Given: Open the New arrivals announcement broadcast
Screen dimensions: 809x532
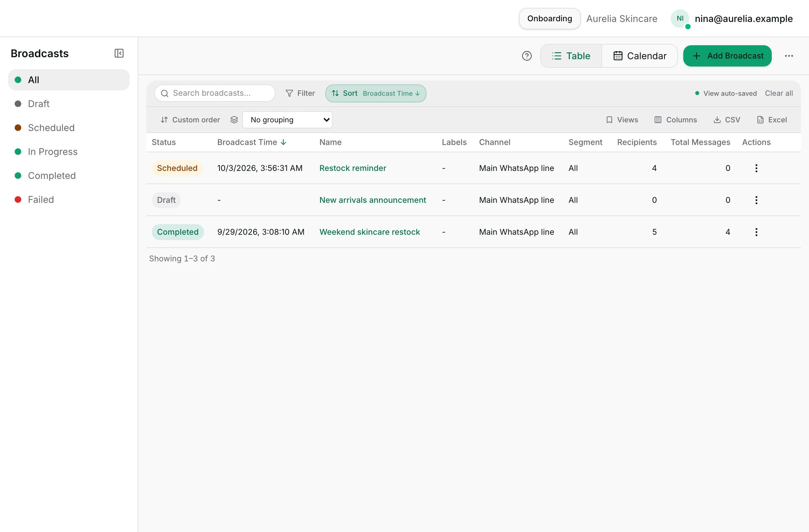Looking at the screenshot, I should 373,200.
